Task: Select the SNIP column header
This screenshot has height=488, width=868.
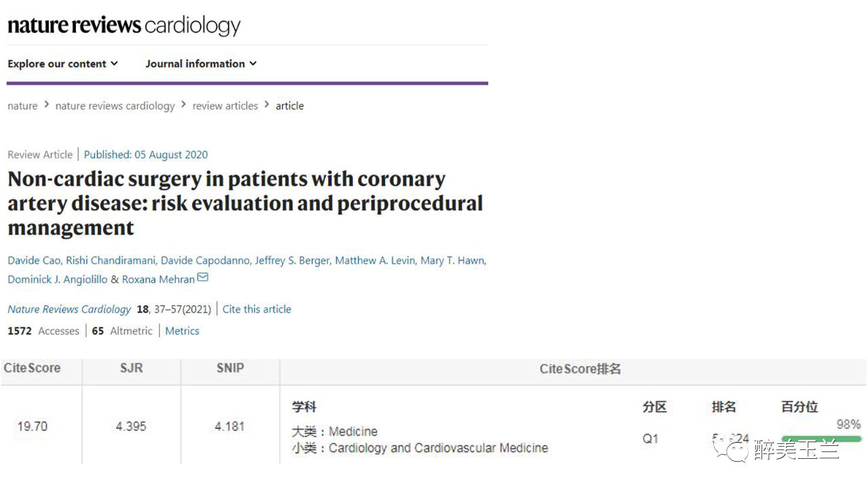Action: [230, 368]
